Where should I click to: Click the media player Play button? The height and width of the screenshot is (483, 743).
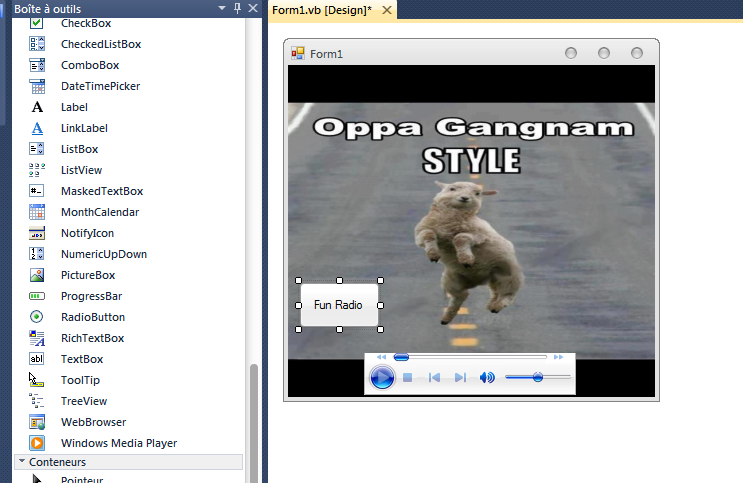click(382, 377)
